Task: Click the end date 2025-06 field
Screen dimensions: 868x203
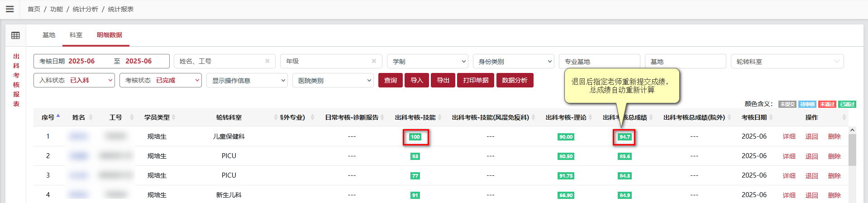Action: (138, 61)
